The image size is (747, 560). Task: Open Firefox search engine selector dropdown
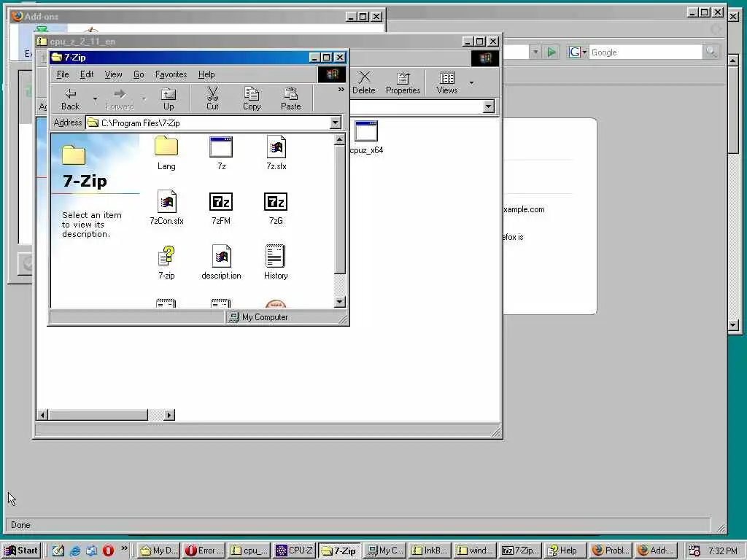click(x=578, y=52)
